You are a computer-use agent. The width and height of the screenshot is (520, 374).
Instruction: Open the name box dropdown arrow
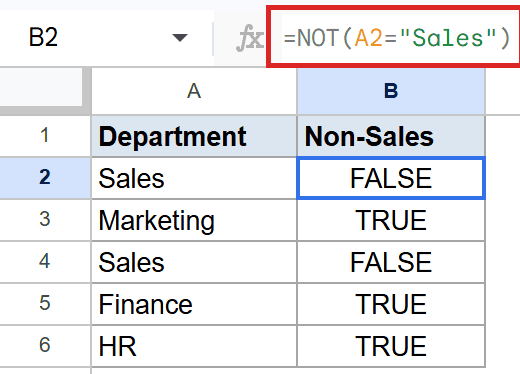tap(180, 38)
